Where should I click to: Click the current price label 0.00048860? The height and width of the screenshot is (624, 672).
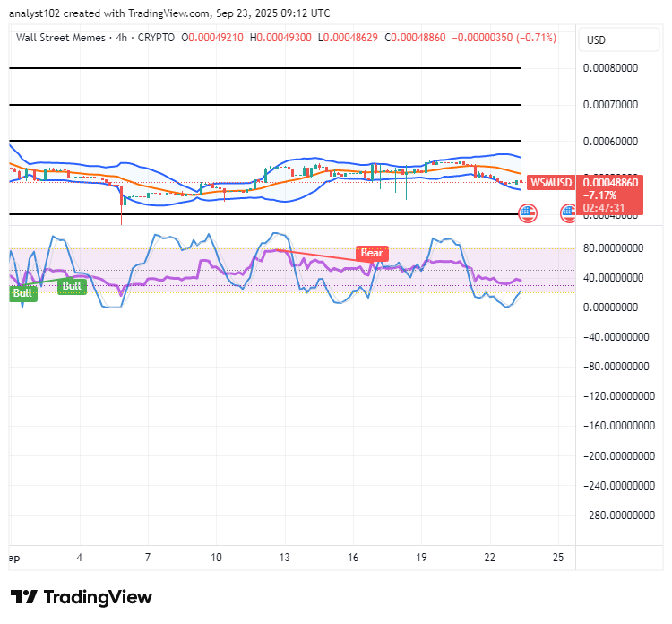pos(610,183)
